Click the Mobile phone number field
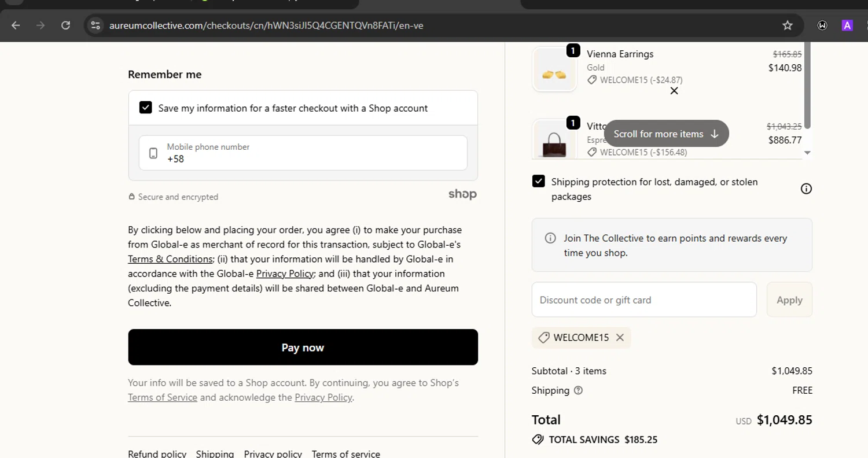This screenshot has height=458, width=868. click(x=303, y=153)
